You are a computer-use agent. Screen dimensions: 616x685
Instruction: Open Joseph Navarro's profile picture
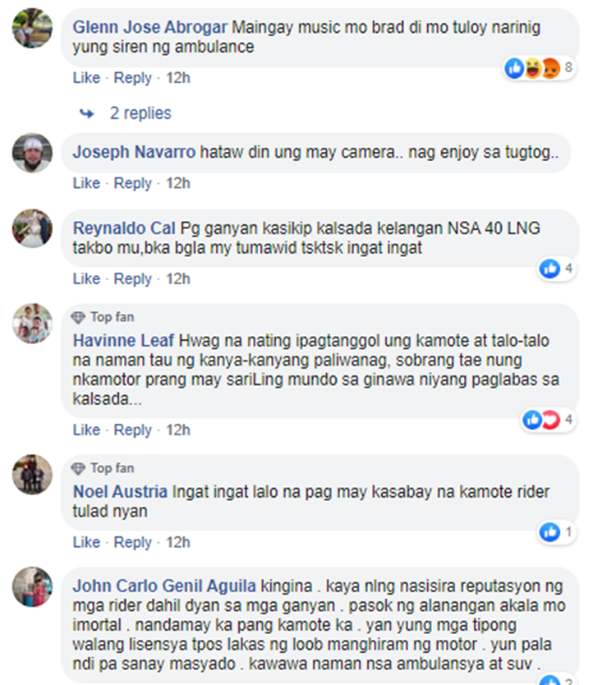32,153
